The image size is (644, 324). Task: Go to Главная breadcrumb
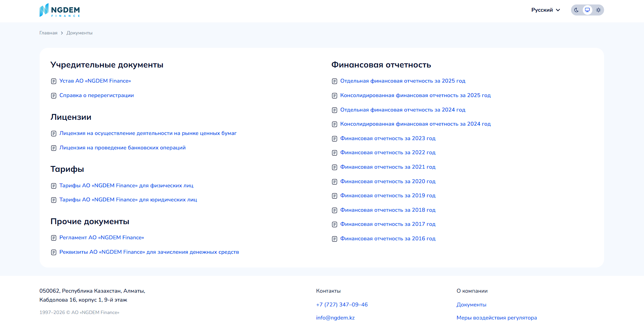49,33
